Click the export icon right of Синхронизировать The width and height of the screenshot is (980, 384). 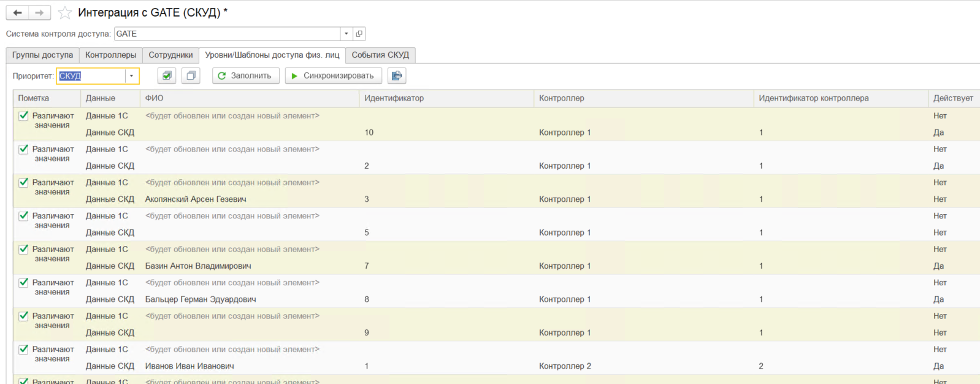pos(397,76)
